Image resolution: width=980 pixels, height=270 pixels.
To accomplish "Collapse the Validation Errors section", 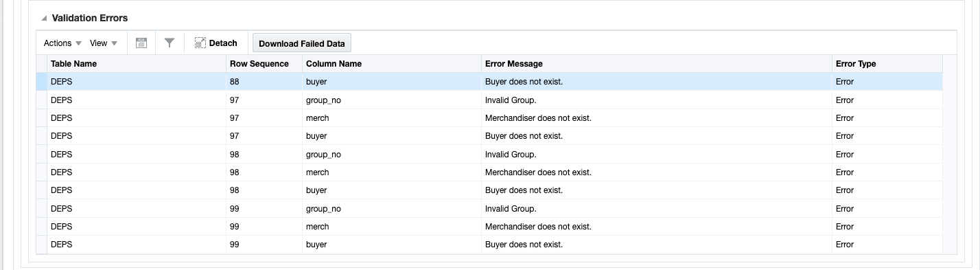I will 45,18.
